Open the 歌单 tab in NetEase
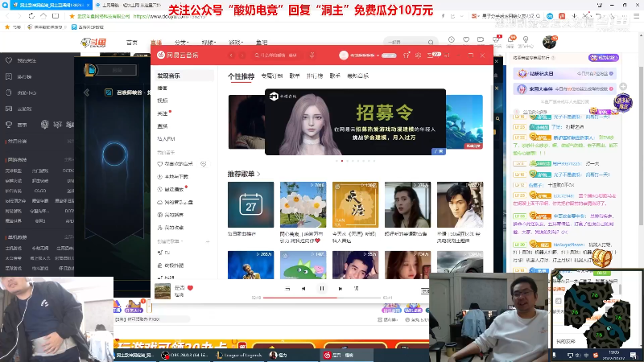644x362 pixels. click(295, 76)
